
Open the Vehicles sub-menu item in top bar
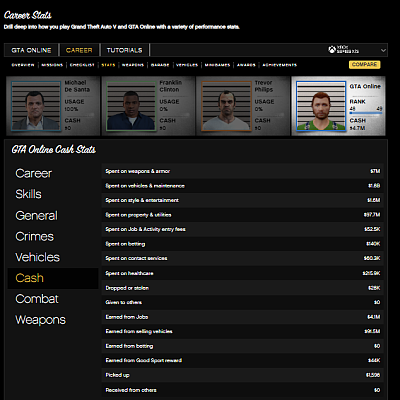pyautogui.click(x=187, y=65)
